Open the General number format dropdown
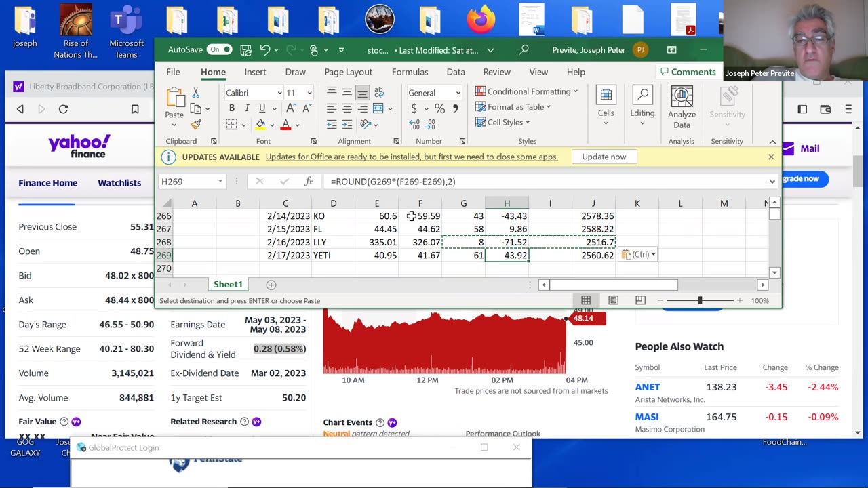This screenshot has width=868, height=488. (458, 93)
